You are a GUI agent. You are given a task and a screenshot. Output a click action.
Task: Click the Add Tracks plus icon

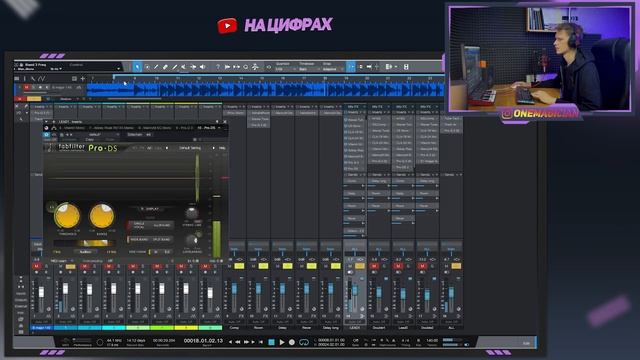click(x=83, y=78)
